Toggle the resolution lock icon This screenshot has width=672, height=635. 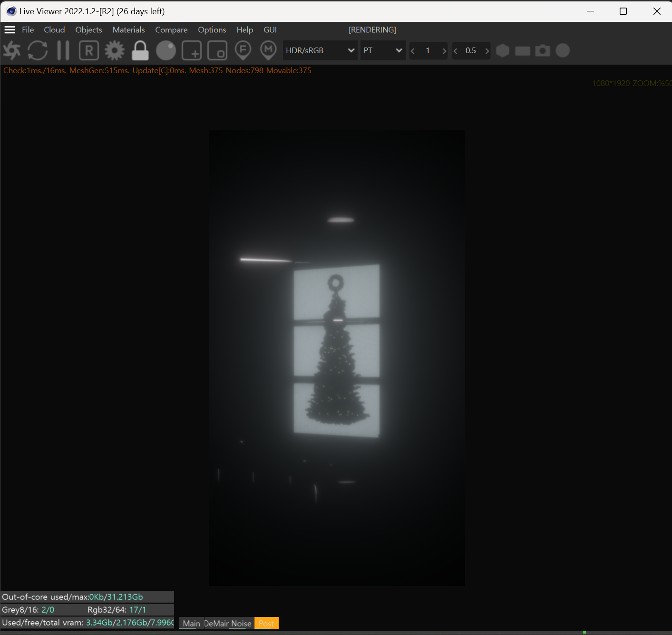pos(140,50)
